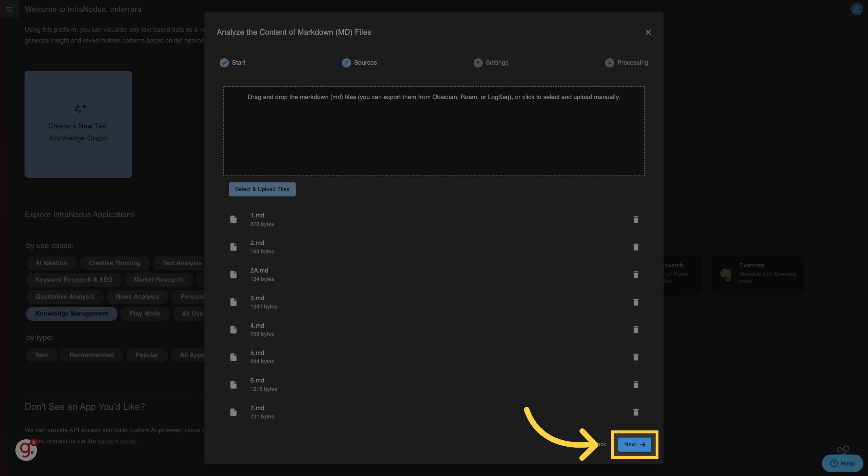Open the user account avatar

coord(856,9)
